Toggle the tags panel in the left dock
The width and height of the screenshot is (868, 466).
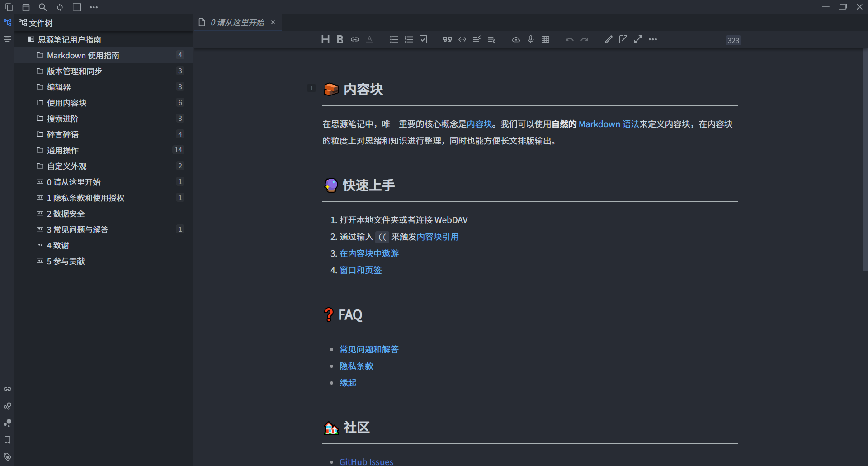click(x=7, y=457)
